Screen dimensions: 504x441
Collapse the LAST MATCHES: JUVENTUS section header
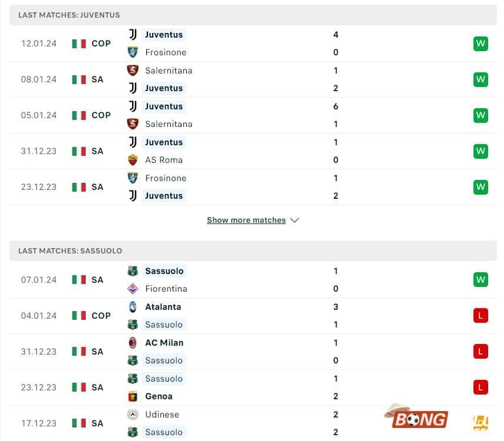click(69, 15)
